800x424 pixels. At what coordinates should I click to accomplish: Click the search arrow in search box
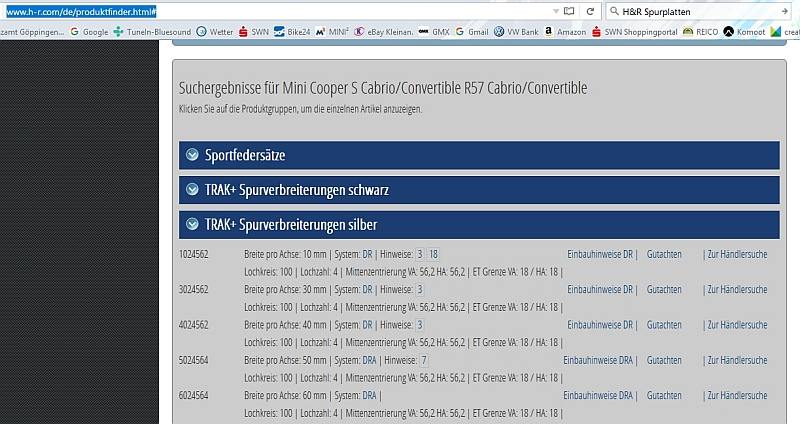pos(783,11)
